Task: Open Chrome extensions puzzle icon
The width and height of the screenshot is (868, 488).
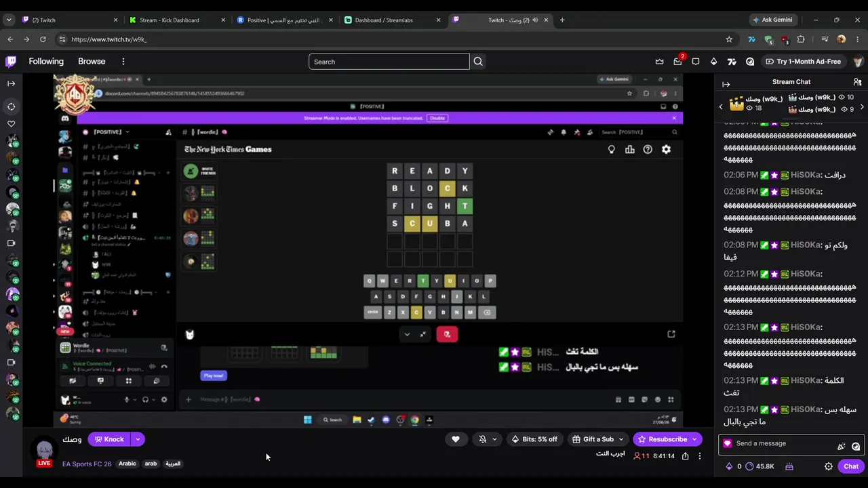Action: click(x=801, y=39)
